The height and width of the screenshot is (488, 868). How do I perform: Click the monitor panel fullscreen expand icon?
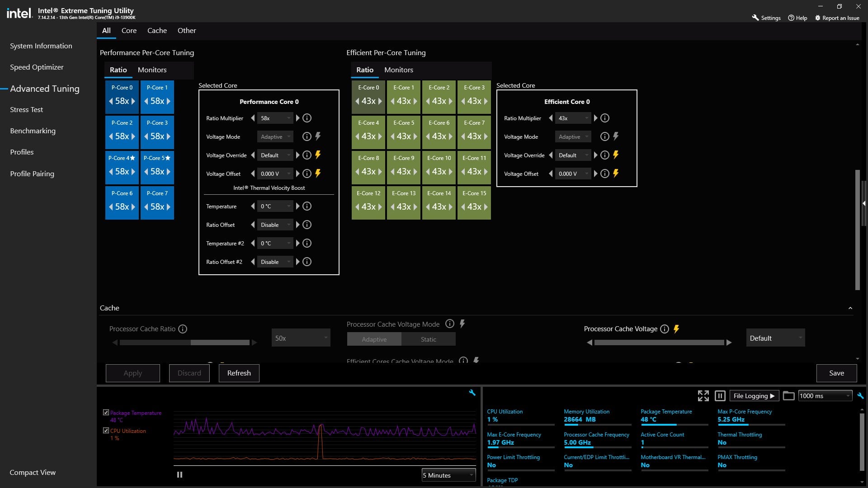[x=703, y=396]
